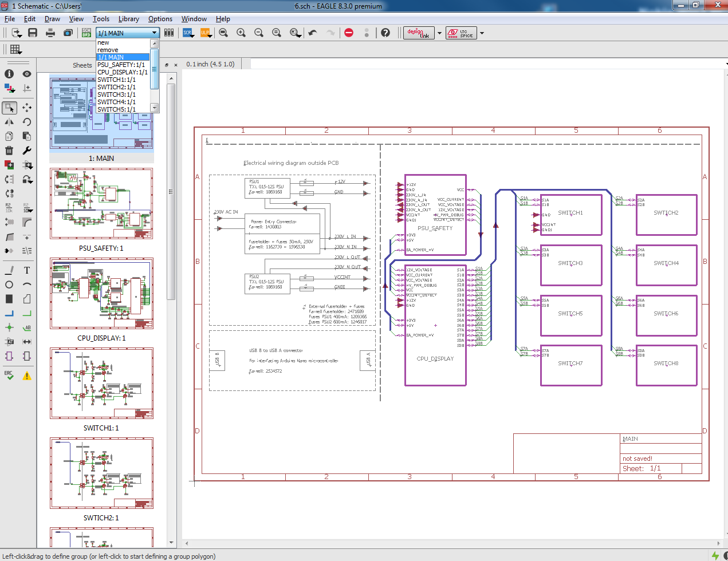This screenshot has height=561, width=728.
Task: Launch a ULP with the orange ULP icon
Action: click(x=205, y=33)
